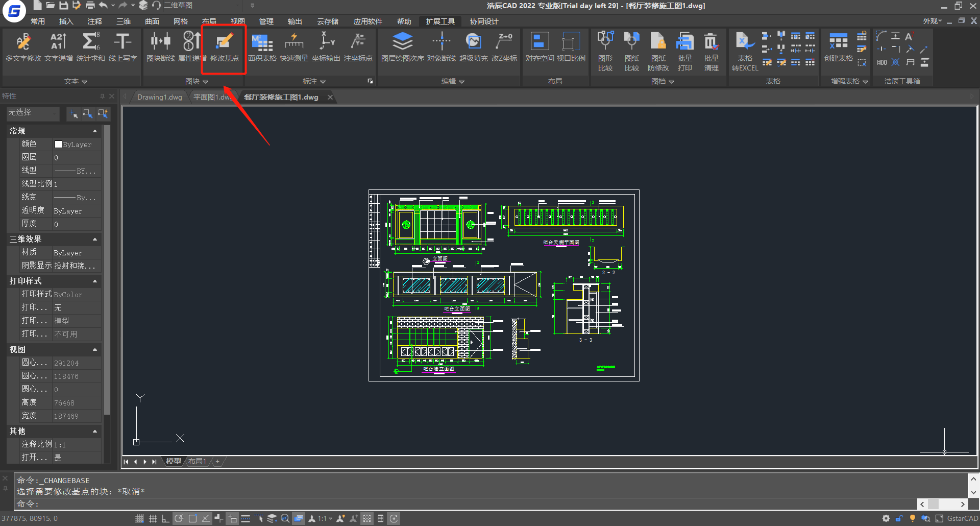The image size is (980, 526).
Task: Add a new layout with the plus tab
Action: click(217, 461)
